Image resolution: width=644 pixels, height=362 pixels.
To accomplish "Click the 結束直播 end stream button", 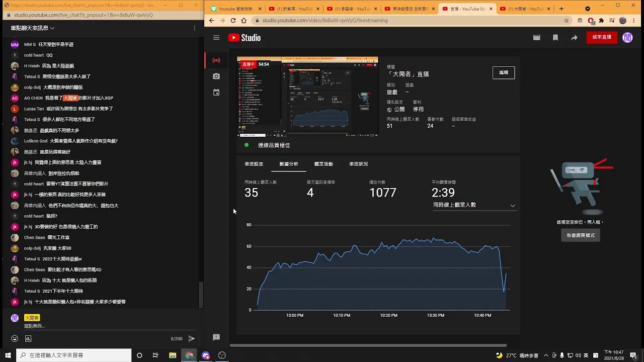I will [601, 37].
